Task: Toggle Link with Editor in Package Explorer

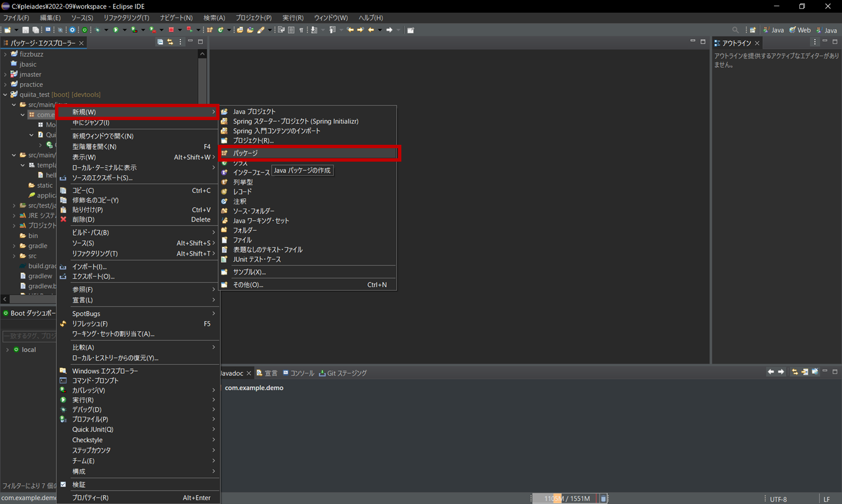Action: 170,42
